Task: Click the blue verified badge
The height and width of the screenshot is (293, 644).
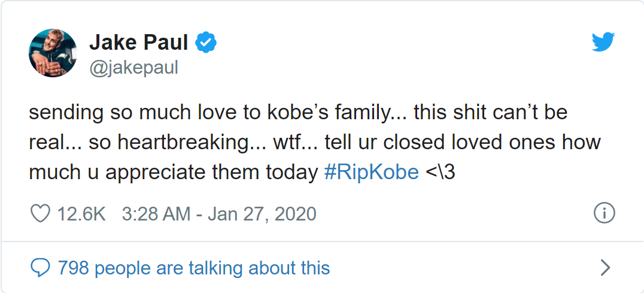Action: tap(205, 43)
